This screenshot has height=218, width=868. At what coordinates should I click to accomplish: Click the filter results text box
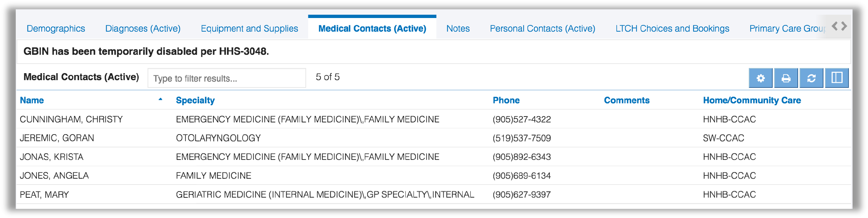click(226, 78)
